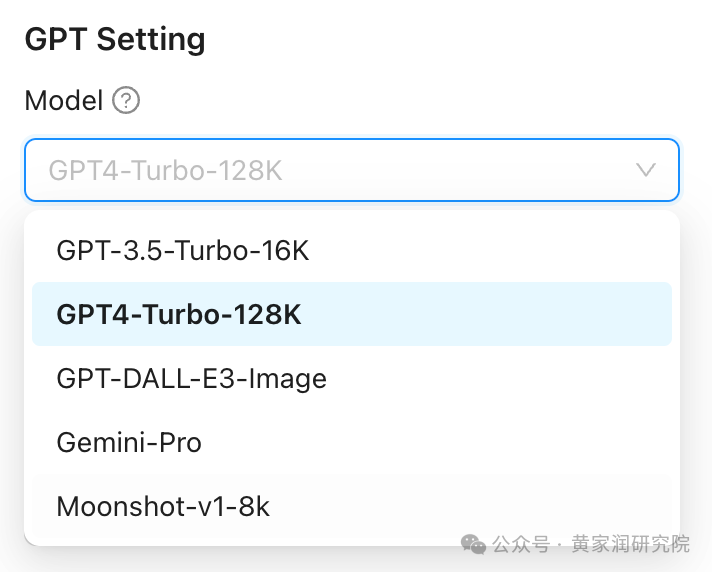Collapse the Model dropdown using its chevron arrow

pos(646,170)
